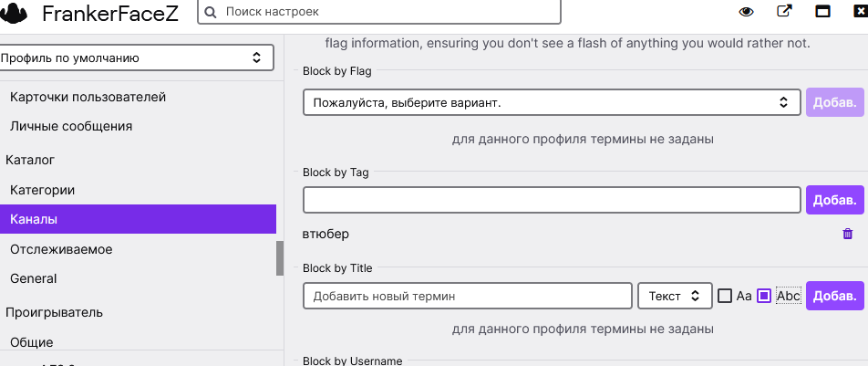Select Категории in the sidebar

pyautogui.click(x=42, y=190)
